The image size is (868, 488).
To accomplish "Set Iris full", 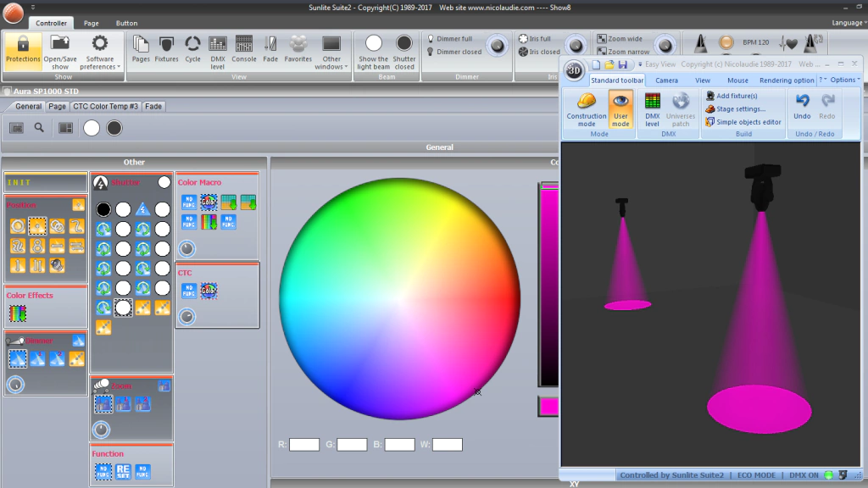I will click(535, 39).
